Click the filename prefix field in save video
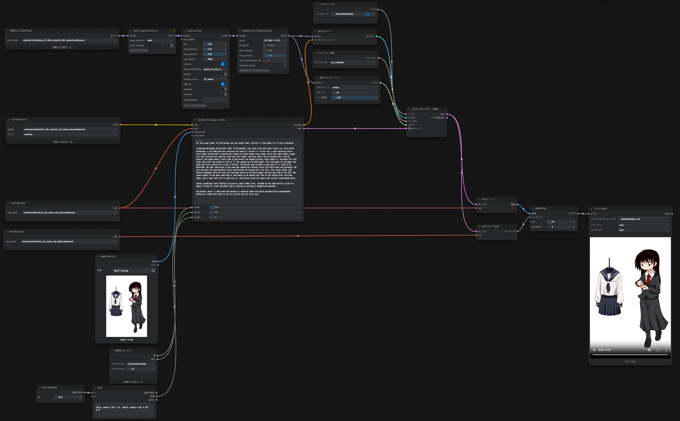Screen dimensions: 680x421 point(644,219)
